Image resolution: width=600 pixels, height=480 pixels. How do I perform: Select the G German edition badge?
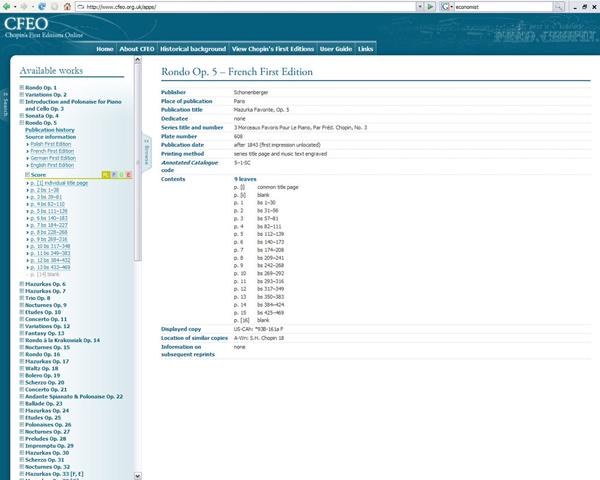(x=121, y=175)
